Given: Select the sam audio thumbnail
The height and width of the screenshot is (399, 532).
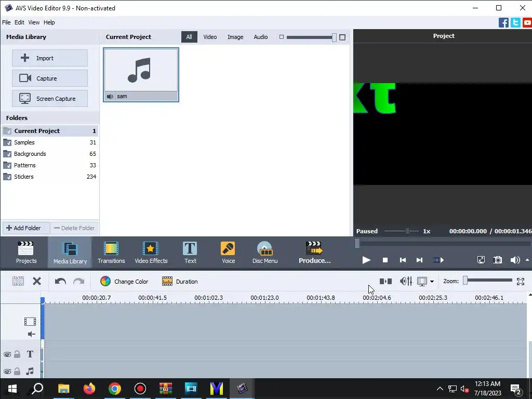Looking at the screenshot, I should click(141, 75).
